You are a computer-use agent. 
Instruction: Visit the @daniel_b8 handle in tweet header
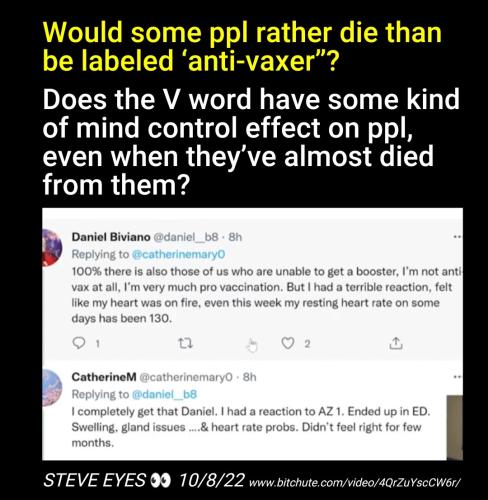186,237
